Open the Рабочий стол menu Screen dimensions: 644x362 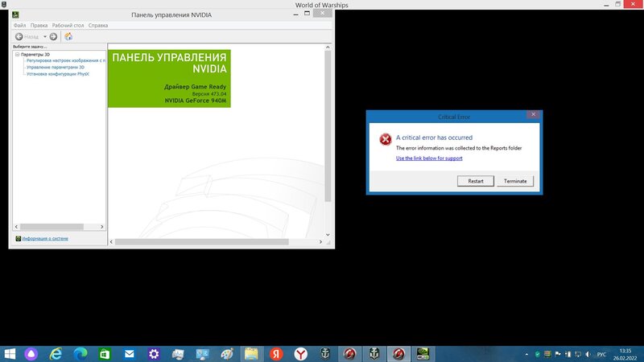click(68, 26)
